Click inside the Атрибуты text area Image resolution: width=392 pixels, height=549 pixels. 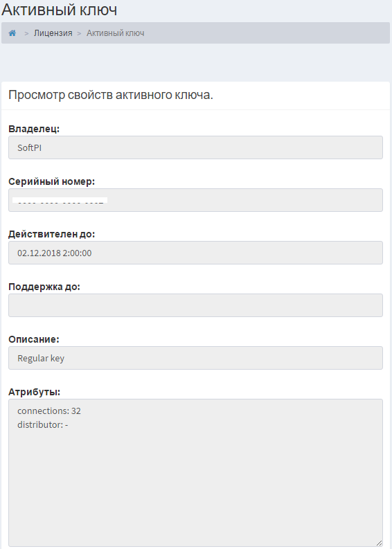195,473
